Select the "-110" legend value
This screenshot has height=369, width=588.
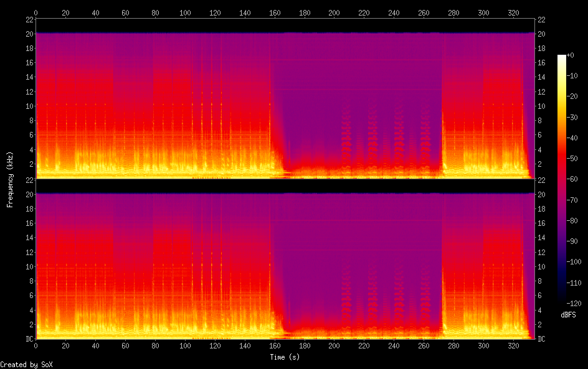point(574,283)
